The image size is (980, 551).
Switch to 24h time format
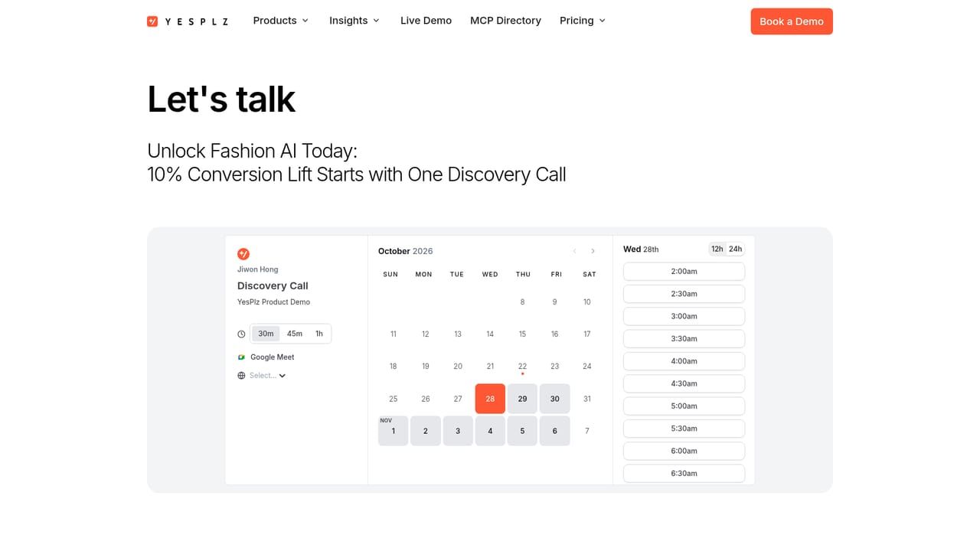pyautogui.click(x=735, y=249)
